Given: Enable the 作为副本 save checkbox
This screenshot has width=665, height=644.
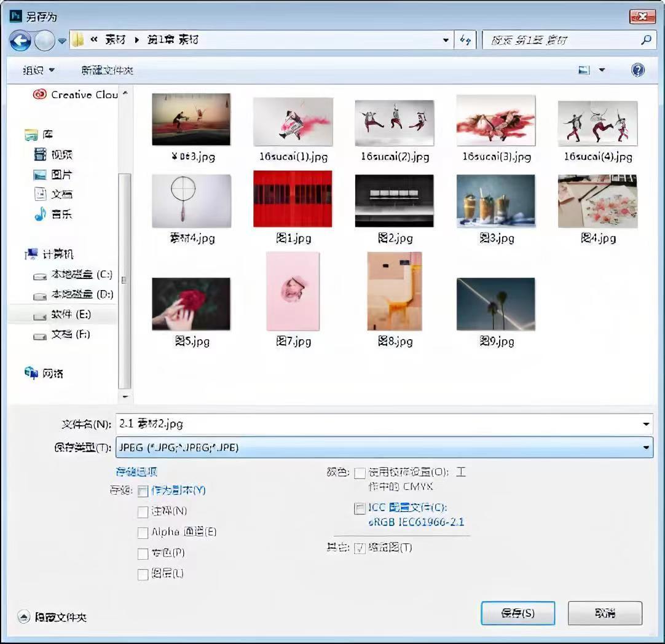Looking at the screenshot, I should pyautogui.click(x=143, y=491).
